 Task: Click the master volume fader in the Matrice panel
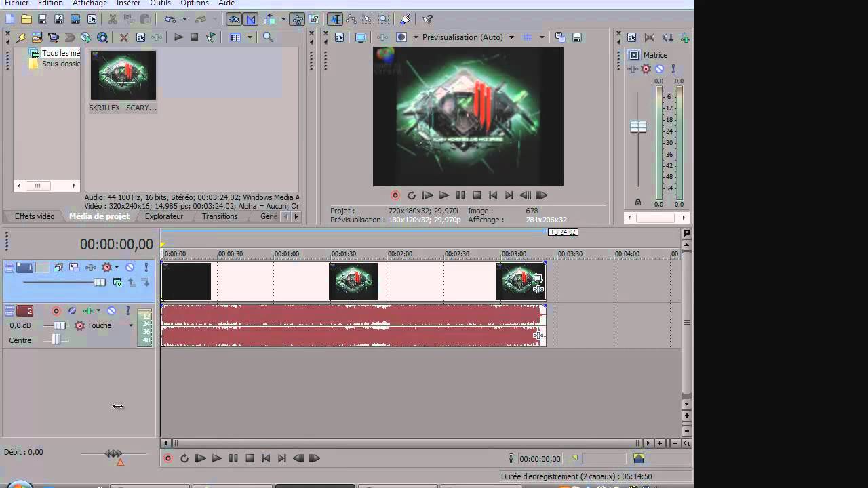(x=638, y=127)
